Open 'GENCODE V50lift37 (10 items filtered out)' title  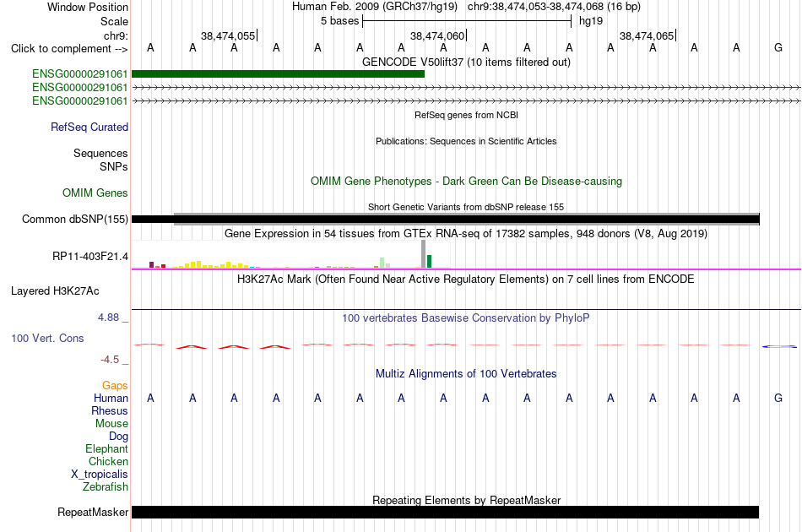(x=466, y=62)
